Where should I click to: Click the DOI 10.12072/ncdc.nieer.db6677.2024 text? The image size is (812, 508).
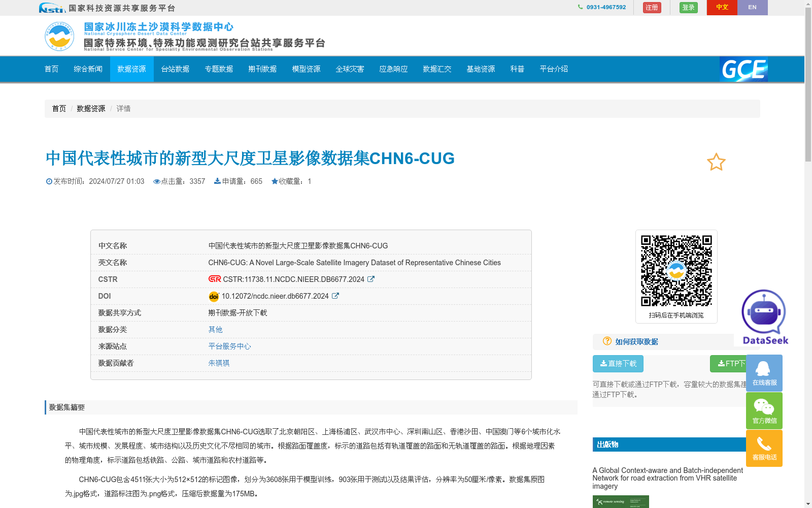click(275, 296)
